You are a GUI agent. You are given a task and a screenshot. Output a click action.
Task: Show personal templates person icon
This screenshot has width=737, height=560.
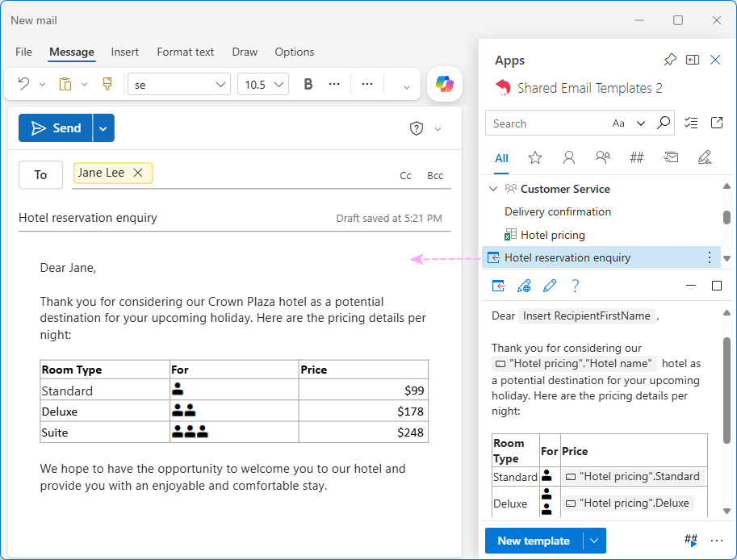569,157
